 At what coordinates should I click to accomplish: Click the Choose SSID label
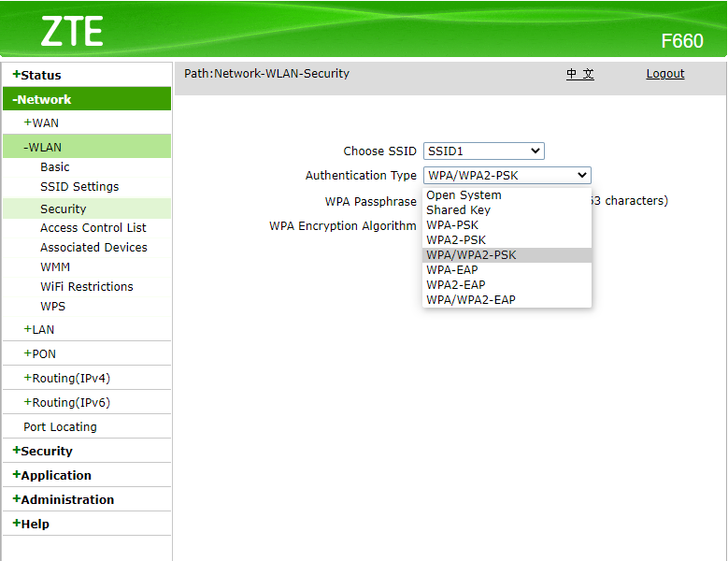[379, 151]
